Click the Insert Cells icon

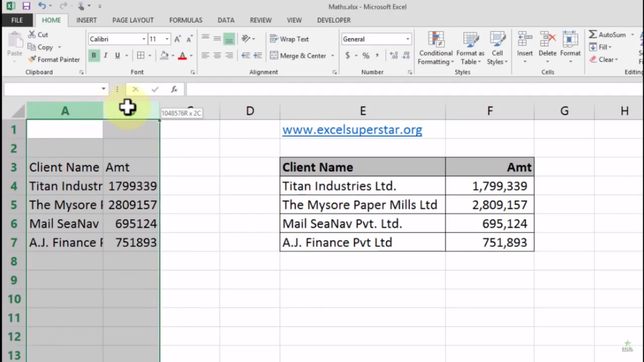[x=524, y=40]
